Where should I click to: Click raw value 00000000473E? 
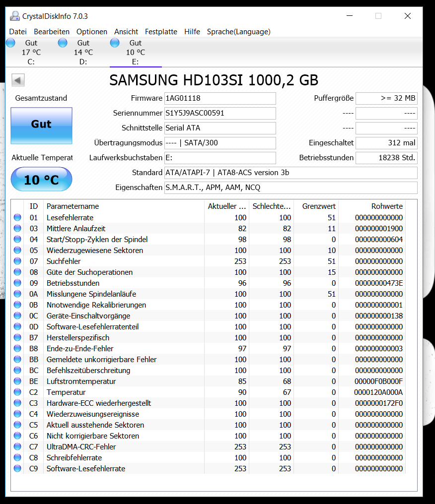coord(379,283)
